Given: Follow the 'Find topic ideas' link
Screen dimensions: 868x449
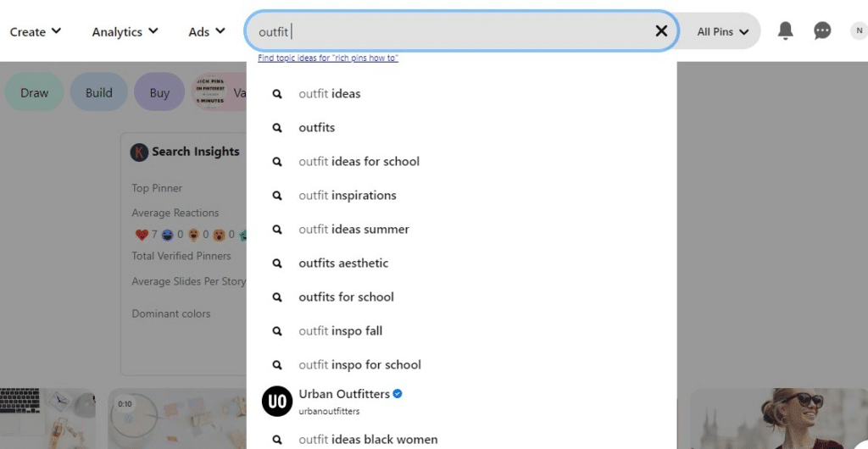Looking at the screenshot, I should 328,58.
